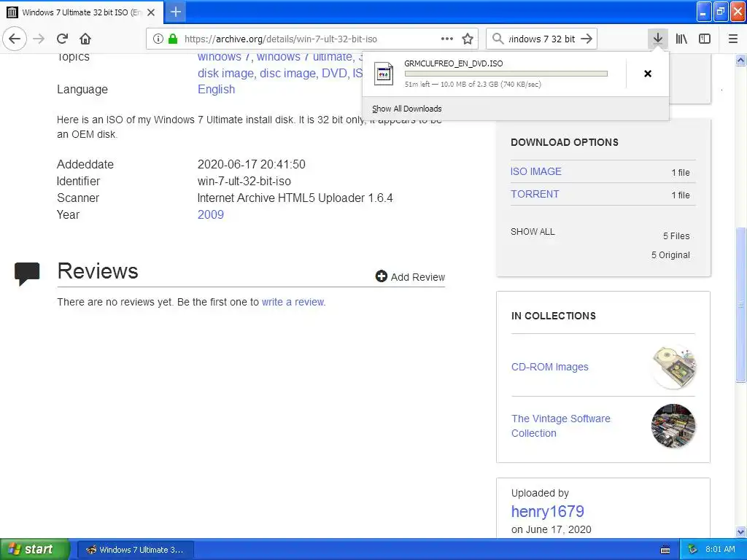Open uploader henry1679 profile link
747x560 pixels.
click(x=547, y=511)
